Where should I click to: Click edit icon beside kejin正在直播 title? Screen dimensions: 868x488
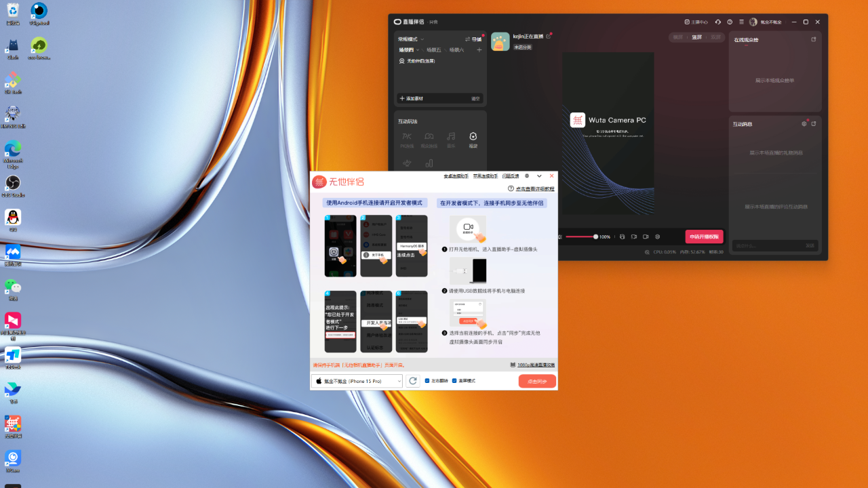click(549, 36)
